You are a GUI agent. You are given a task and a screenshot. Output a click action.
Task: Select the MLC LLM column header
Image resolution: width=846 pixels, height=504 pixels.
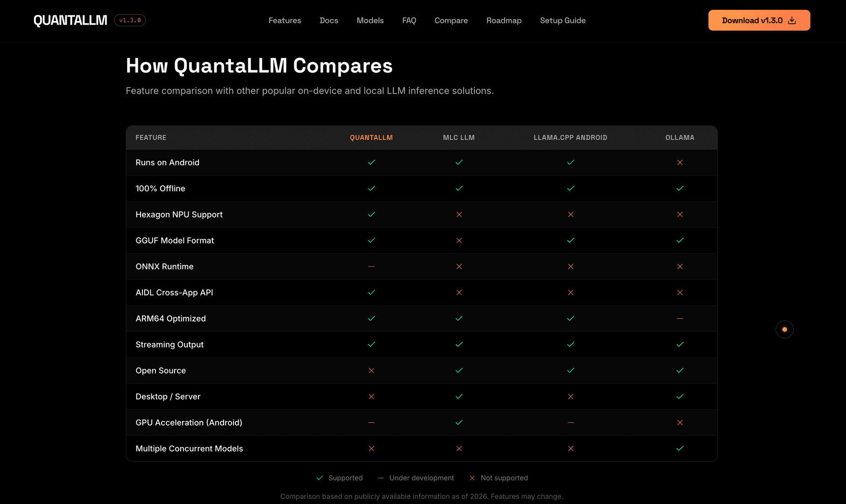[x=459, y=138]
